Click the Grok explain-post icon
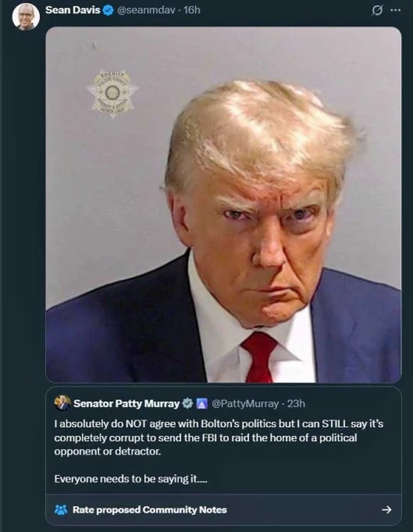The image size is (413, 532). click(x=377, y=11)
